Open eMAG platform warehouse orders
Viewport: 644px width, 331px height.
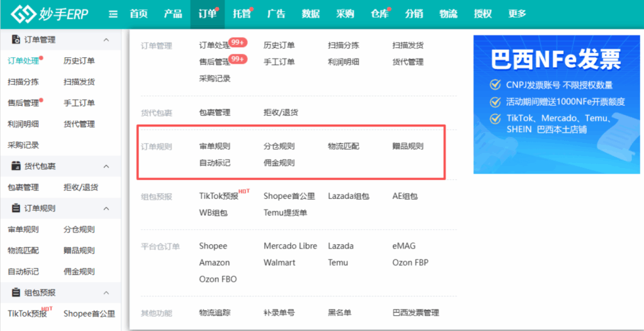404,246
